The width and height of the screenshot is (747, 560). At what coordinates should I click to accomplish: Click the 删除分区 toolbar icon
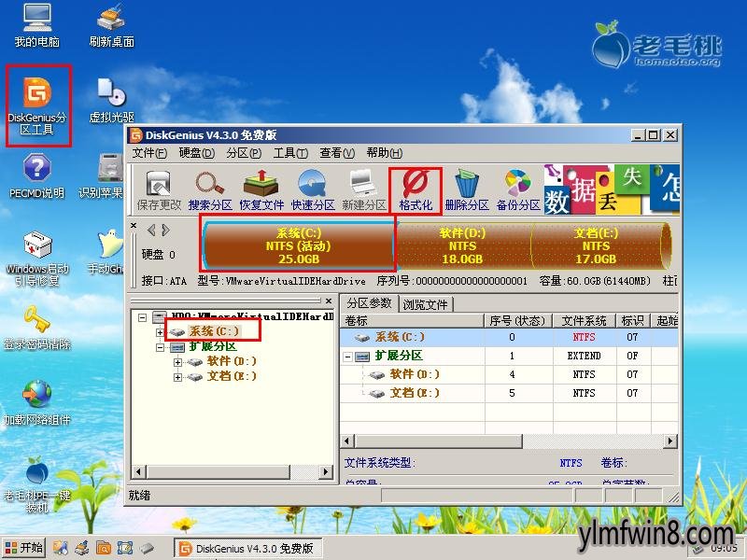click(x=467, y=190)
